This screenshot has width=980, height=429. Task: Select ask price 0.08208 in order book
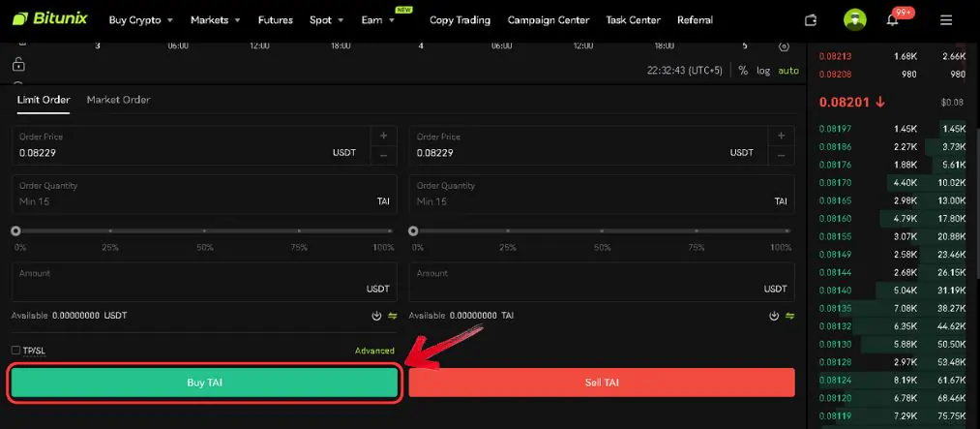click(x=835, y=75)
